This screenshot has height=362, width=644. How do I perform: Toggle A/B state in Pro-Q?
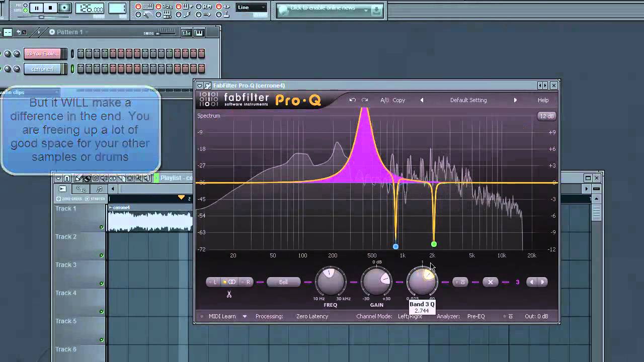click(384, 100)
